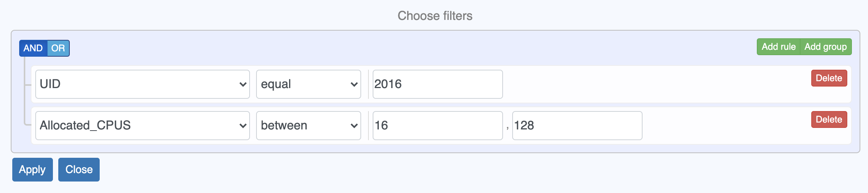Focus the UID value field containing 2016

(x=437, y=84)
